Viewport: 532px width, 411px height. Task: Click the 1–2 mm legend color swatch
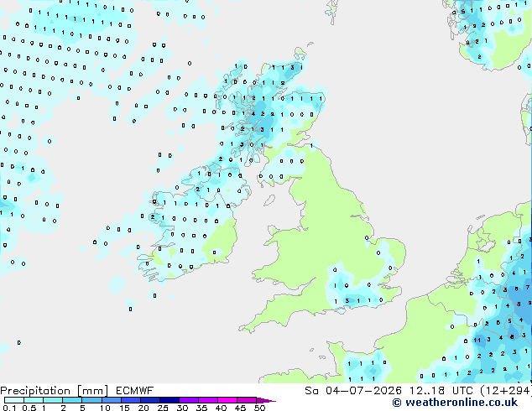click(x=53, y=400)
